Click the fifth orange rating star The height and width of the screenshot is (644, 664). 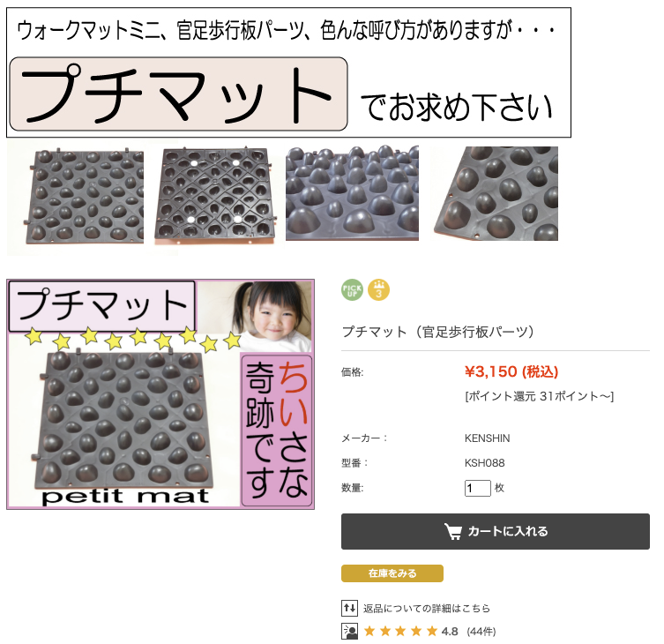click(432, 632)
